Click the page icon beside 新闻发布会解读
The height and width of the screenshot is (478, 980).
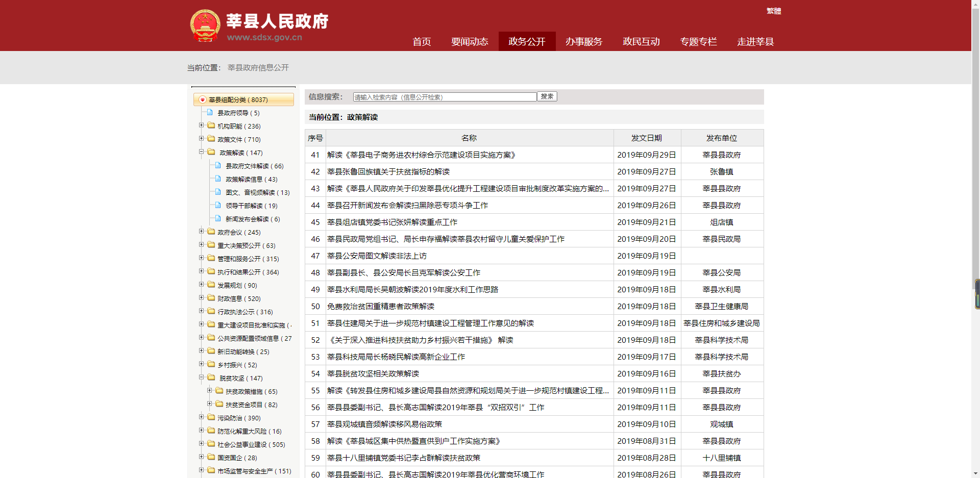[218, 218]
